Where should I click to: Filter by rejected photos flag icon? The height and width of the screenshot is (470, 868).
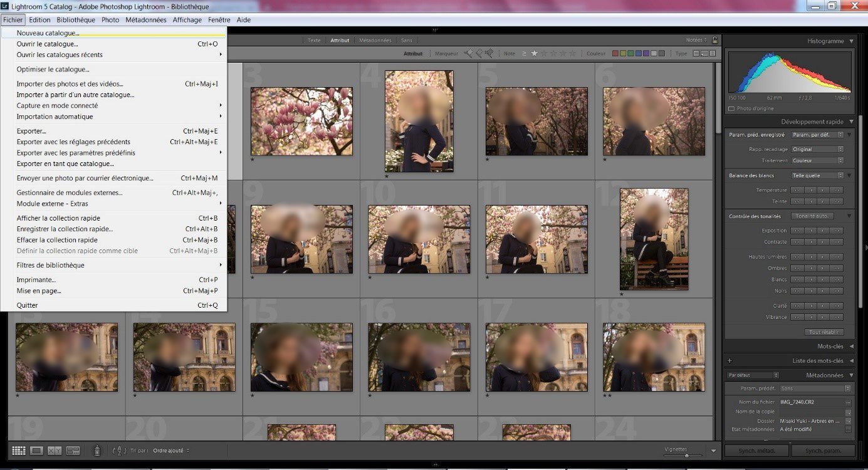pos(489,53)
